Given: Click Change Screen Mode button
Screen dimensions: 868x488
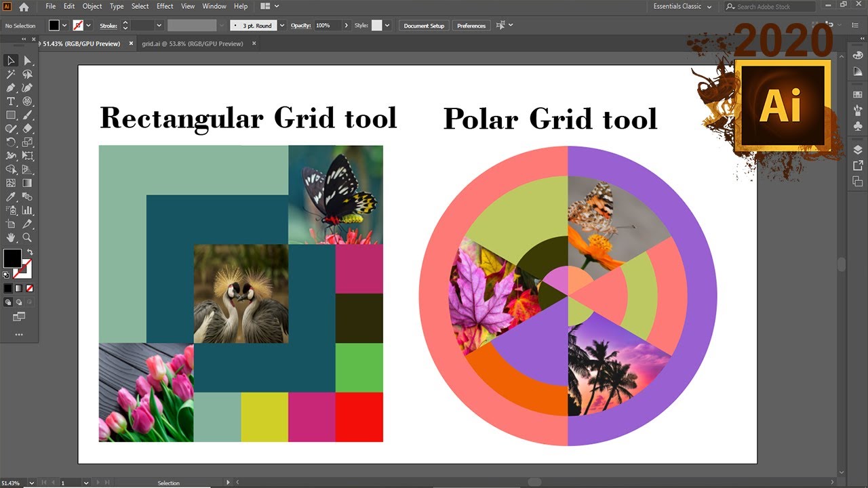Looking at the screenshot, I should pyautogui.click(x=18, y=317).
